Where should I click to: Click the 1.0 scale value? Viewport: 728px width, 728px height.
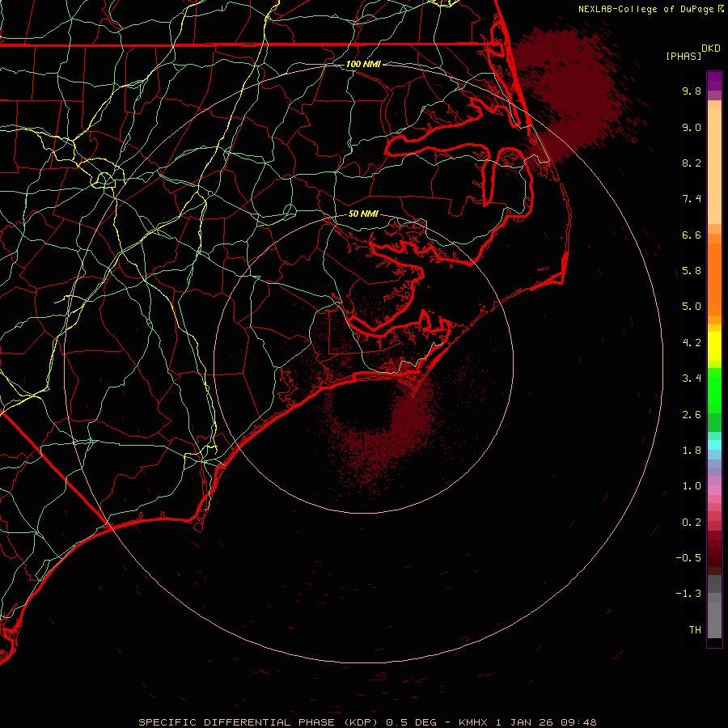pos(692,486)
